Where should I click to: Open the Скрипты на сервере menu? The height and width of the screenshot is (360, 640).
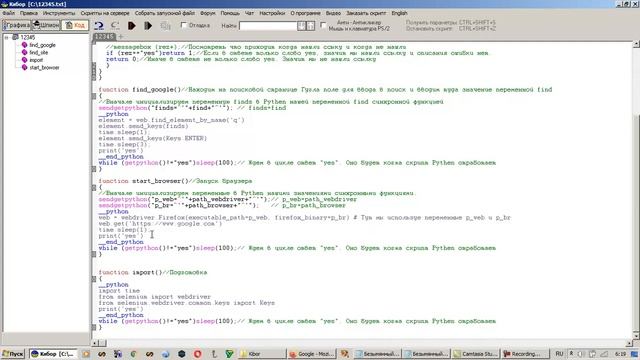(104, 13)
